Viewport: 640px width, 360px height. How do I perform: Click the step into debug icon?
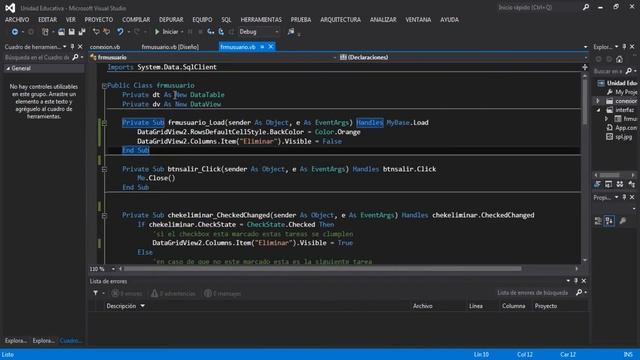[211, 31]
